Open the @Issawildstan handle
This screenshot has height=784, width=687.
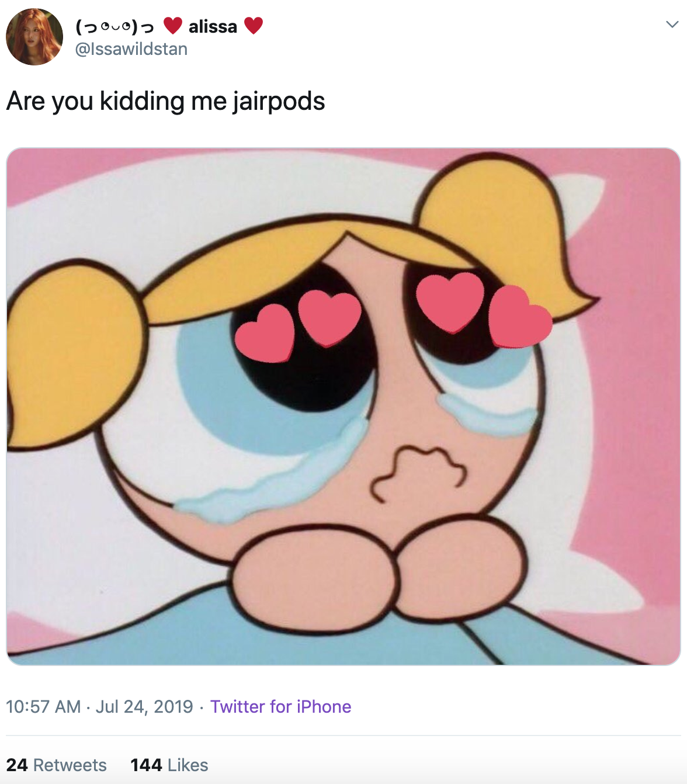tap(131, 49)
